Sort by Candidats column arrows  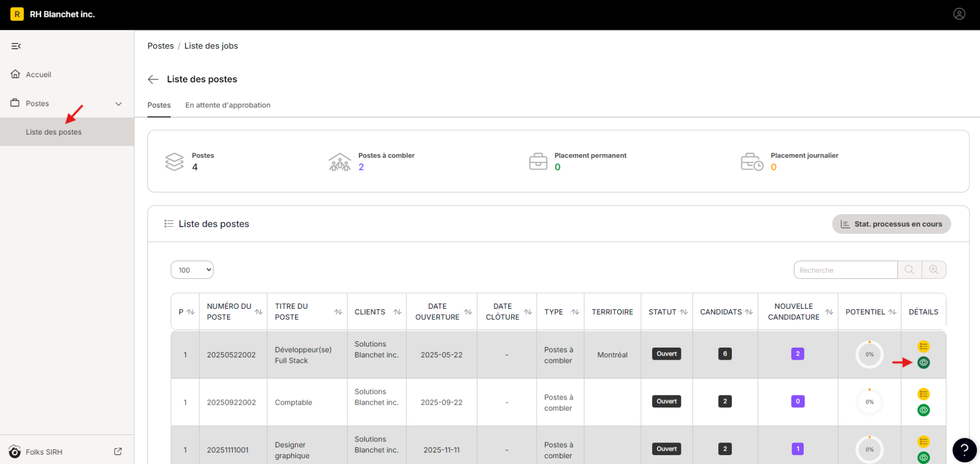749,312
